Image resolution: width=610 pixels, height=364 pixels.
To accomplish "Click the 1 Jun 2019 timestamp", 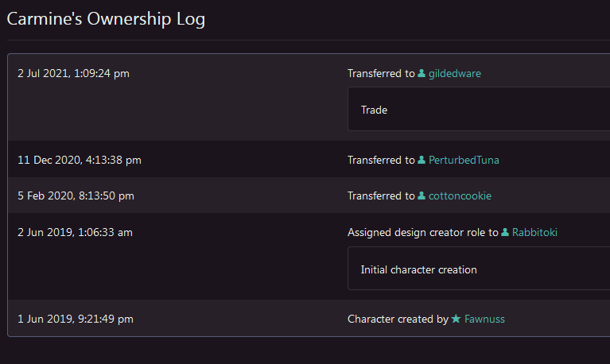I will [75, 319].
